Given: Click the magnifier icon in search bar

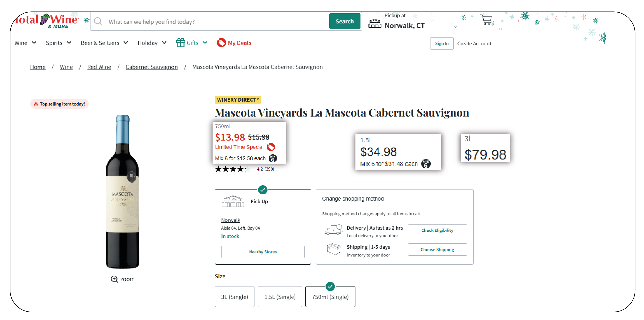Looking at the screenshot, I should (98, 21).
